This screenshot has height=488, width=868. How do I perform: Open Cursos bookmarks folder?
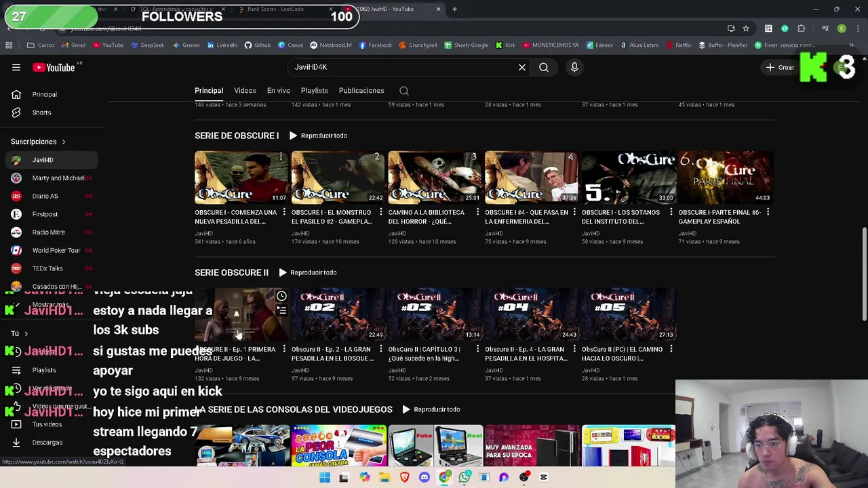[41, 45]
